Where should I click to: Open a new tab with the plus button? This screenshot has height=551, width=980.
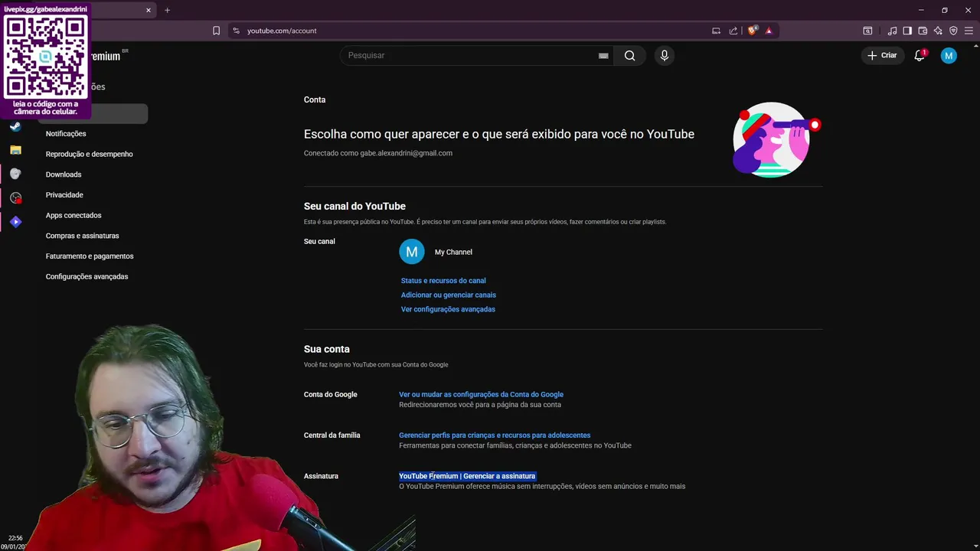tap(167, 10)
